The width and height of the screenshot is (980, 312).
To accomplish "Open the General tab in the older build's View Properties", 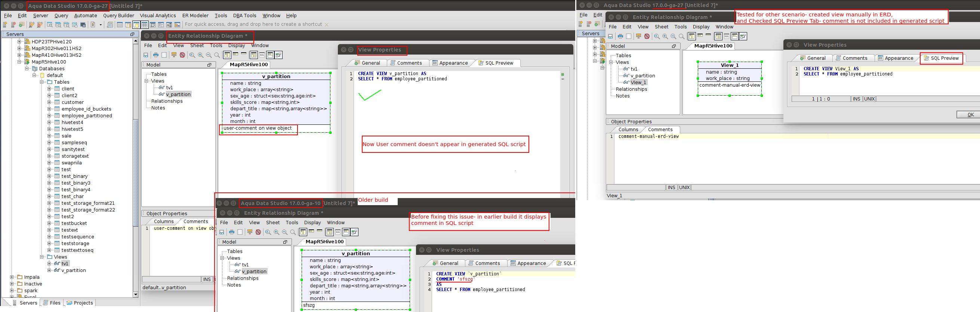I will 446,263.
